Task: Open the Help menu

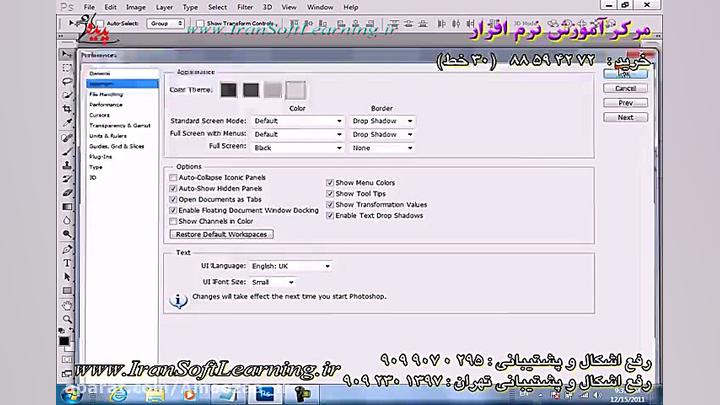Action: click(351, 7)
